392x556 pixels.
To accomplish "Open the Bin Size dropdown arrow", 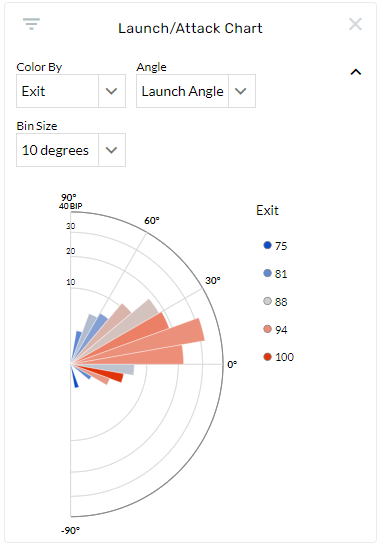I will 112,150.
